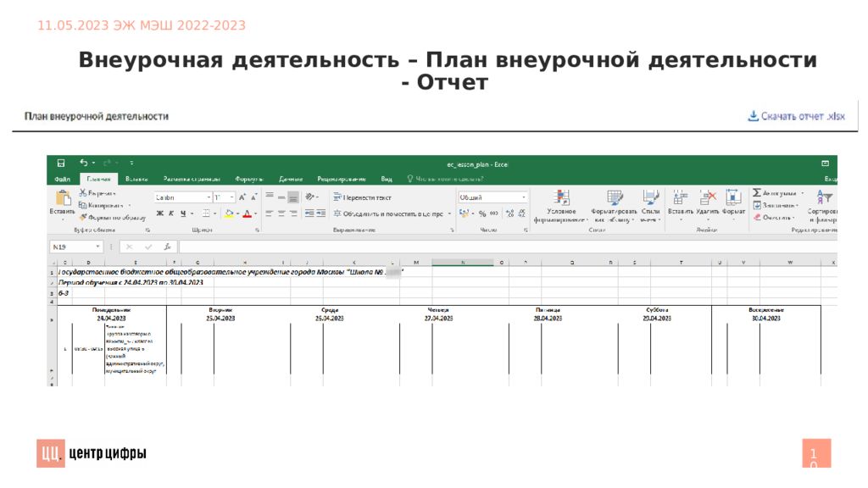The height and width of the screenshot is (488, 868).
Task: Pick the red font color swatch
Action: 246,213
